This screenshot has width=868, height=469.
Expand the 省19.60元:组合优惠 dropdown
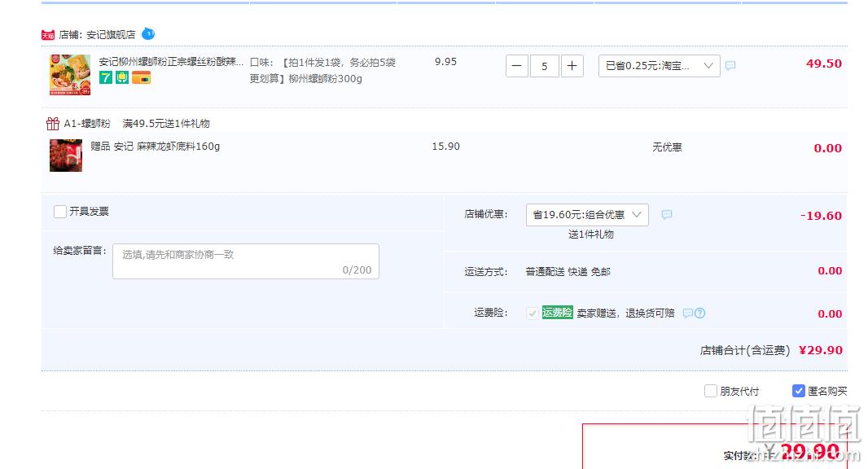click(587, 214)
